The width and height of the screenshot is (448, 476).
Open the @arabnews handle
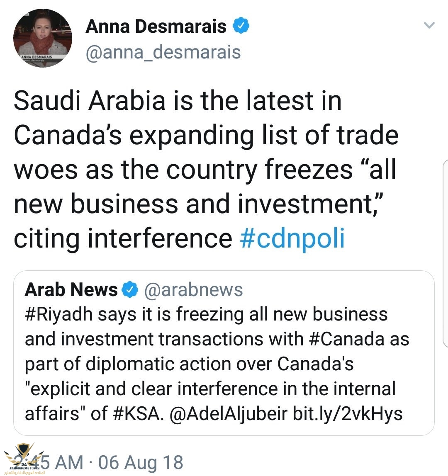tap(193, 290)
